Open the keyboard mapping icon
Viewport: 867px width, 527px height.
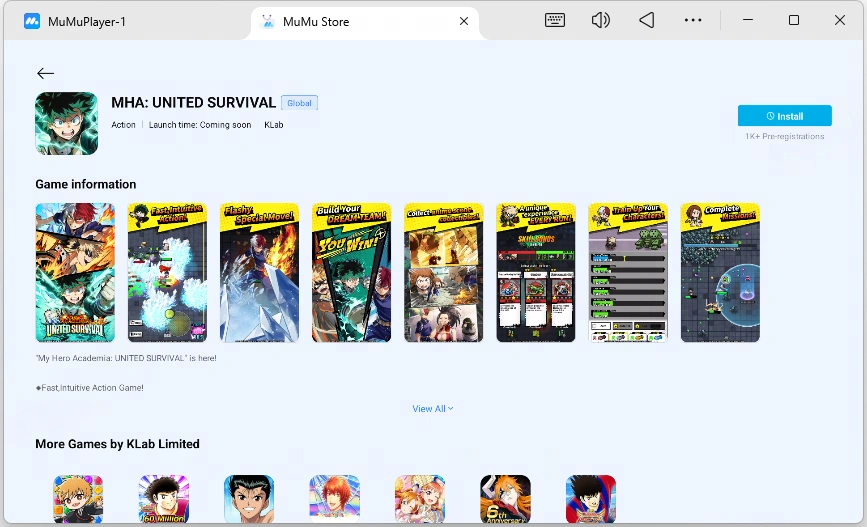coord(555,20)
